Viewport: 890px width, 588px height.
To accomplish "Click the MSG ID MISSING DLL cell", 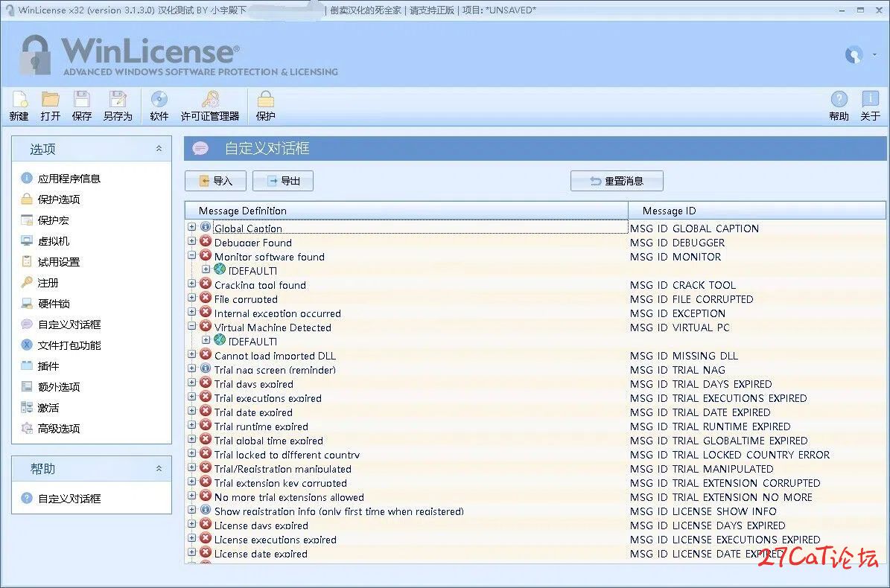I will 684,356.
